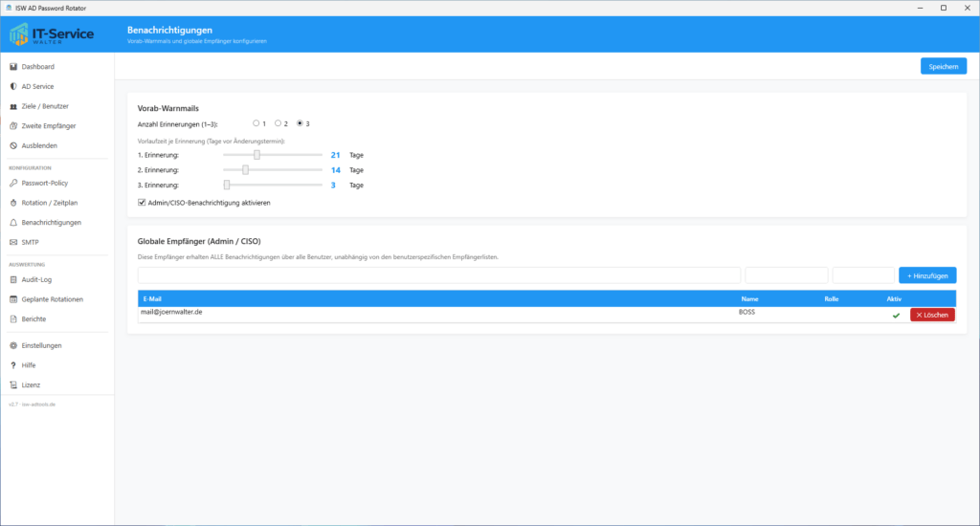The image size is (980, 526).
Task: Click the SMTP envelope icon
Action: pyautogui.click(x=13, y=242)
